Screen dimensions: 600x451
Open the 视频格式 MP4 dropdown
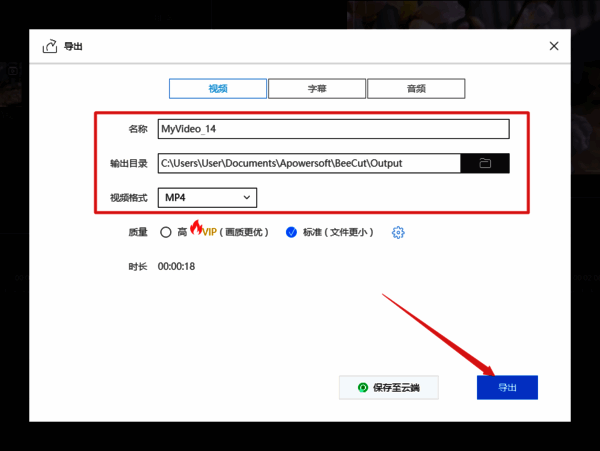pos(207,198)
